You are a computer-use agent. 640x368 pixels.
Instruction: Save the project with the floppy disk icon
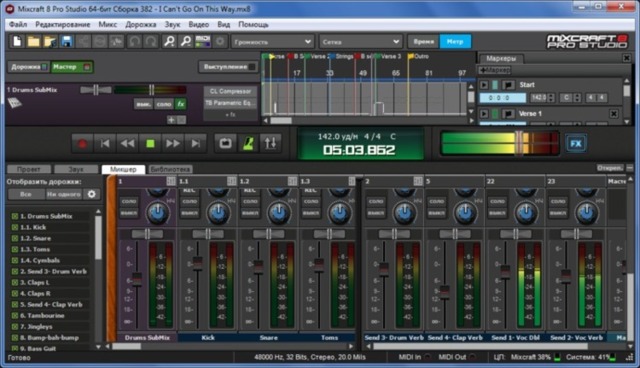click(67, 41)
